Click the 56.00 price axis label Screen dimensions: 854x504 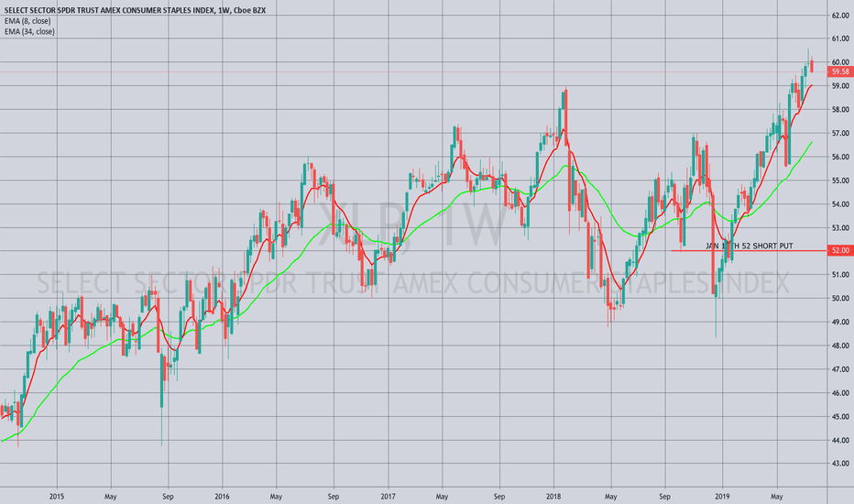click(840, 157)
